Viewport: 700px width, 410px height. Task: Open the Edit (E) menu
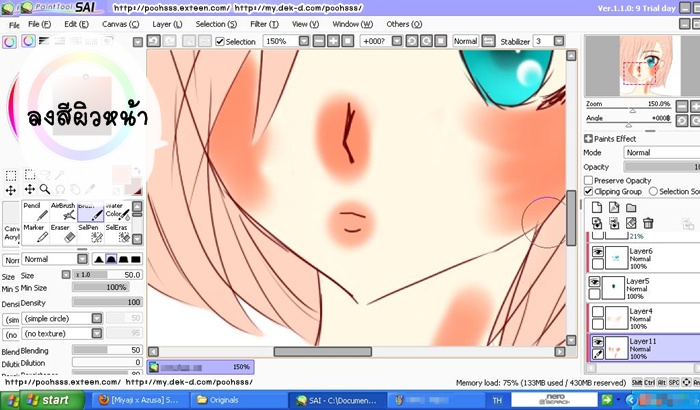pyautogui.click(x=76, y=24)
